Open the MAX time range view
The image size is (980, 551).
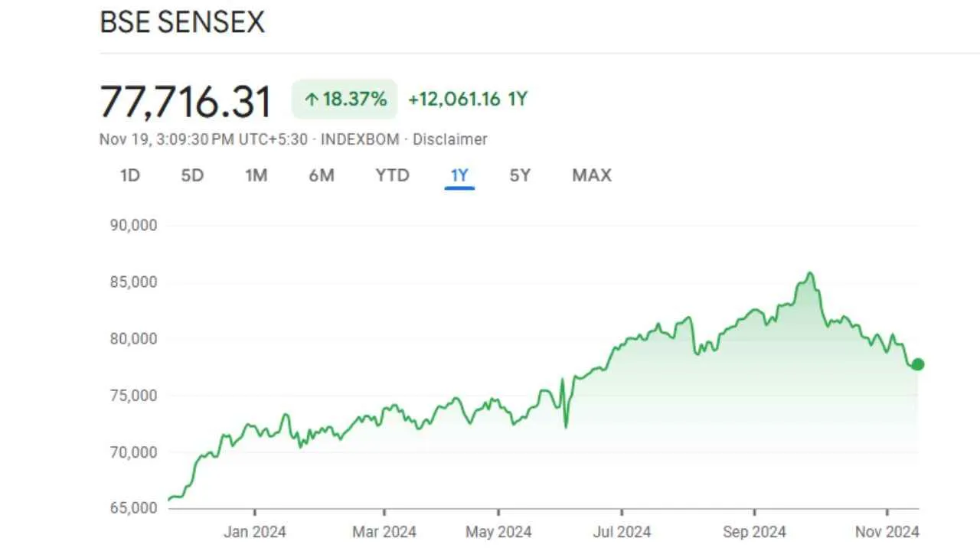(x=591, y=175)
